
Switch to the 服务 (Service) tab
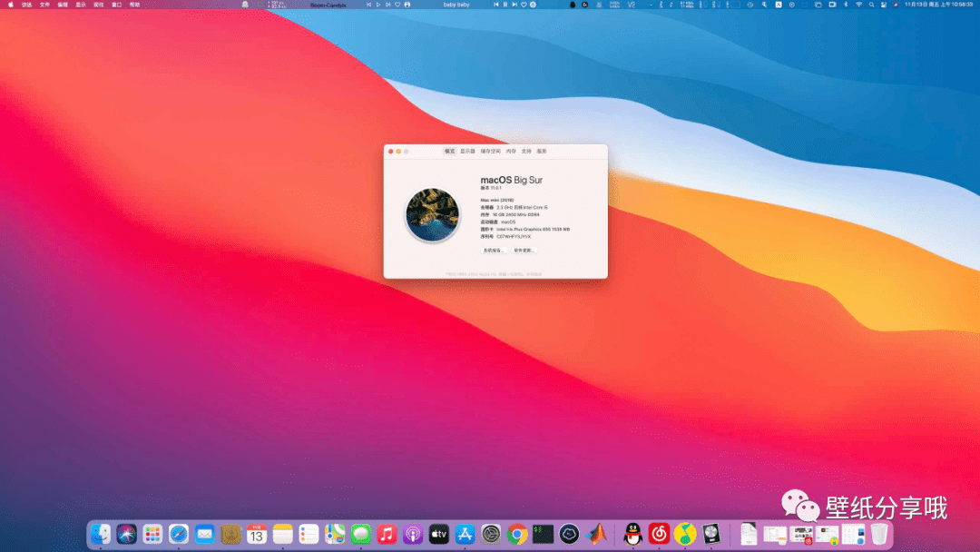[x=542, y=152]
